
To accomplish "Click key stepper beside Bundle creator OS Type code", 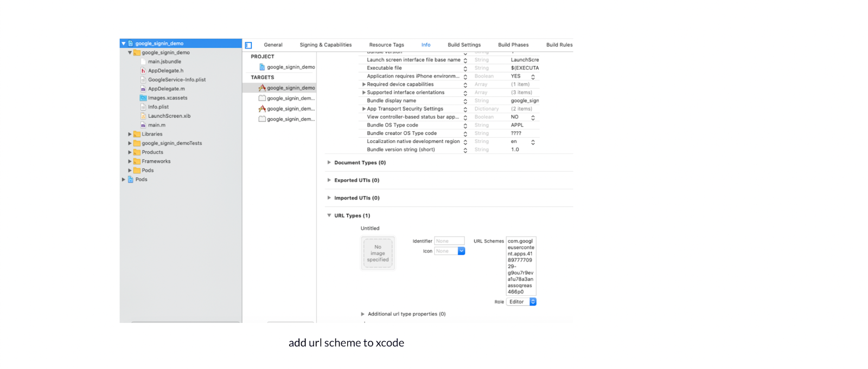I will (x=465, y=134).
